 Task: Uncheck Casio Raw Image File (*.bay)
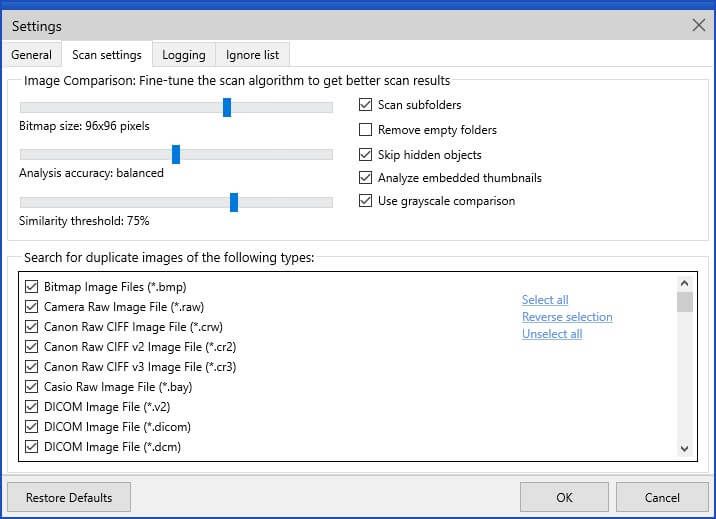(x=32, y=387)
